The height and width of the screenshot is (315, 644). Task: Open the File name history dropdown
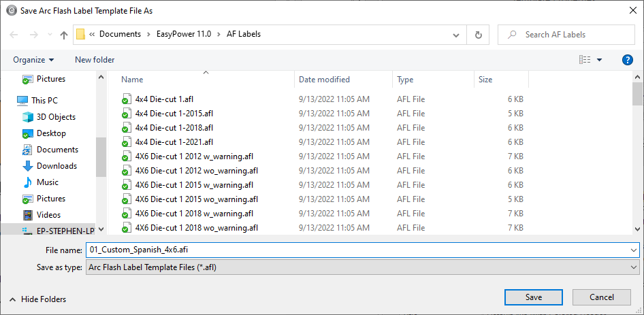634,250
